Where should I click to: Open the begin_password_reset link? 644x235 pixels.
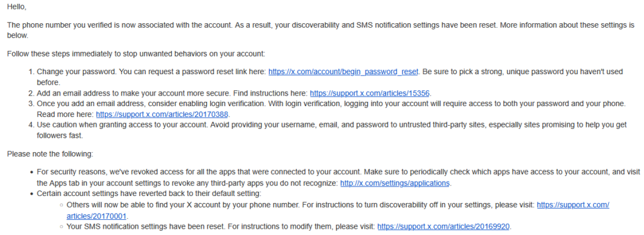pyautogui.click(x=343, y=72)
